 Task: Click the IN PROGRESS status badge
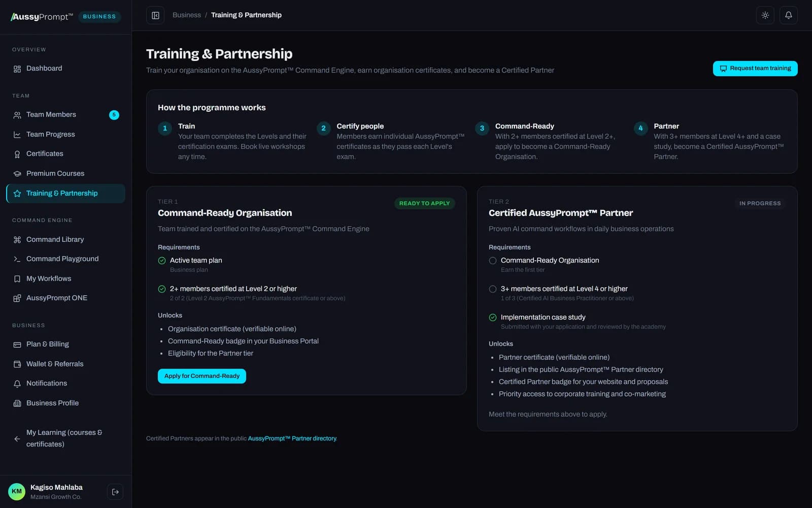point(760,203)
